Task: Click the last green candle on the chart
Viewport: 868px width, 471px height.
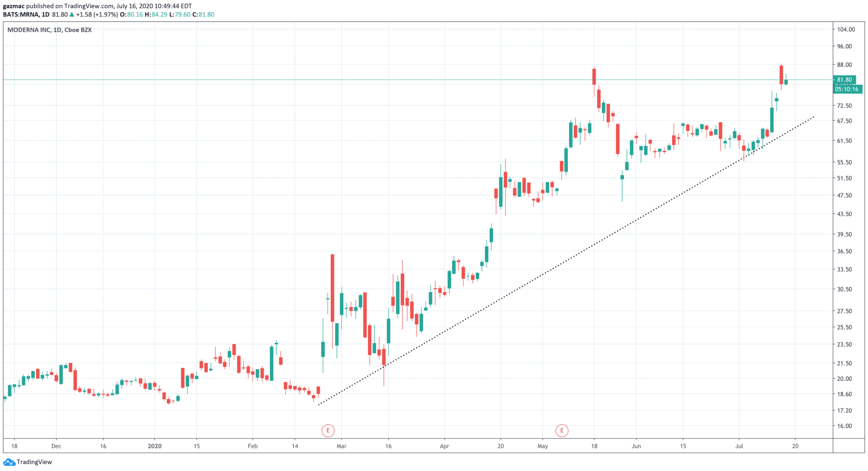Action: click(x=786, y=82)
